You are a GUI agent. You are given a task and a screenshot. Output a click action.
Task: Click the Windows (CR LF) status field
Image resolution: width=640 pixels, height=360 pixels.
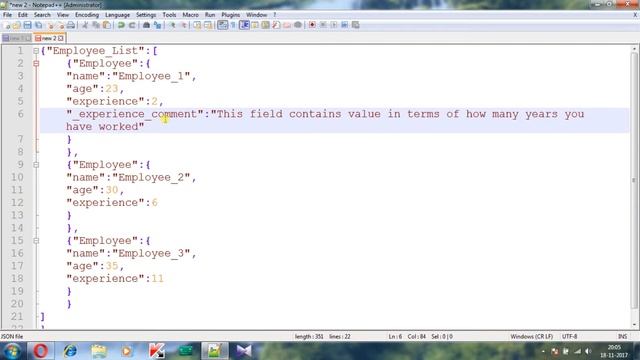[531, 336]
